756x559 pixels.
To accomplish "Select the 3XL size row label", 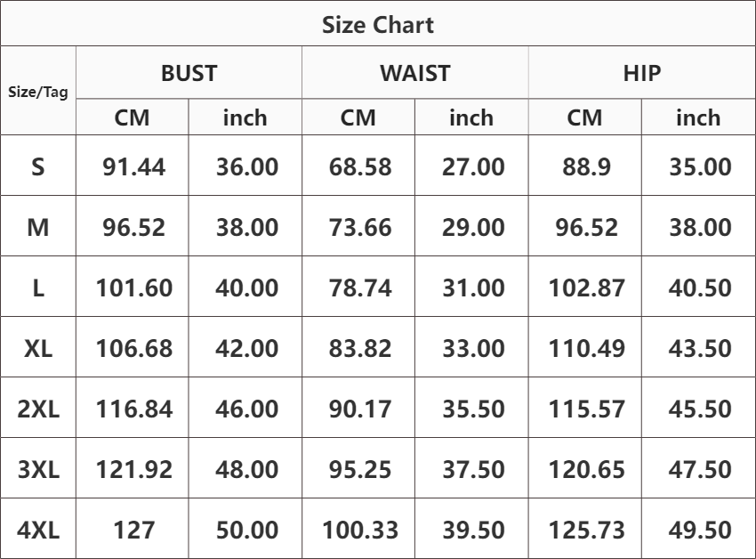I will pos(38,468).
